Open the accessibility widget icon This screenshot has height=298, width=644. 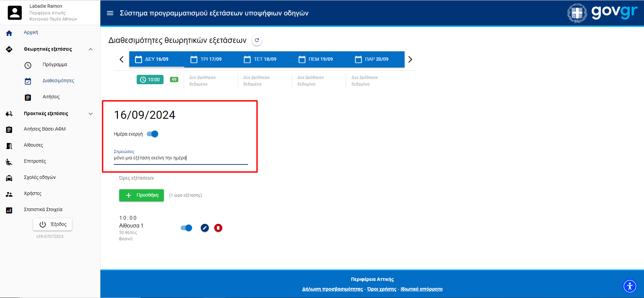(x=630, y=286)
